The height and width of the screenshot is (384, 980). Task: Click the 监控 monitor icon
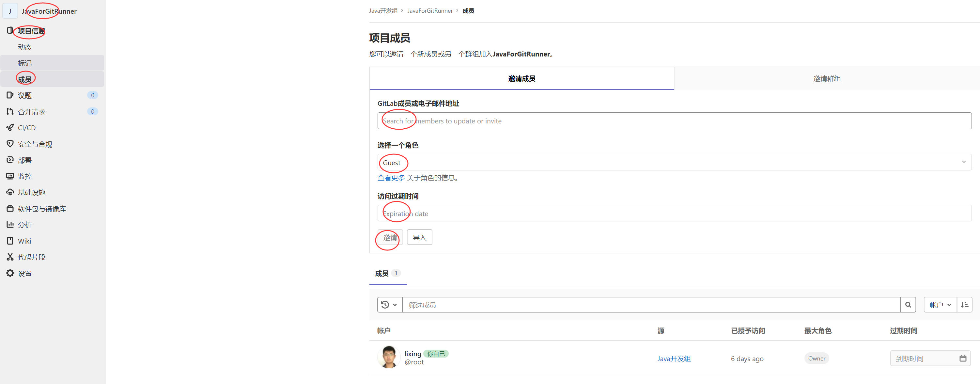[x=10, y=176]
